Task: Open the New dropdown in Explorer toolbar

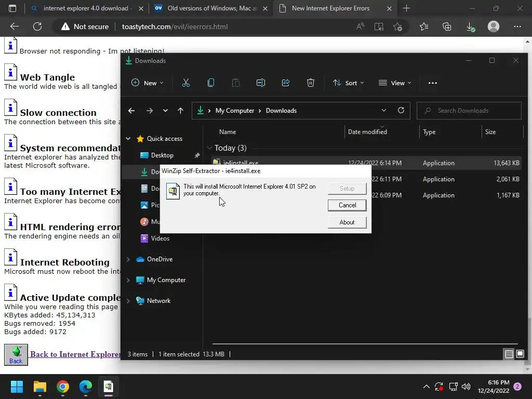Action: point(147,83)
